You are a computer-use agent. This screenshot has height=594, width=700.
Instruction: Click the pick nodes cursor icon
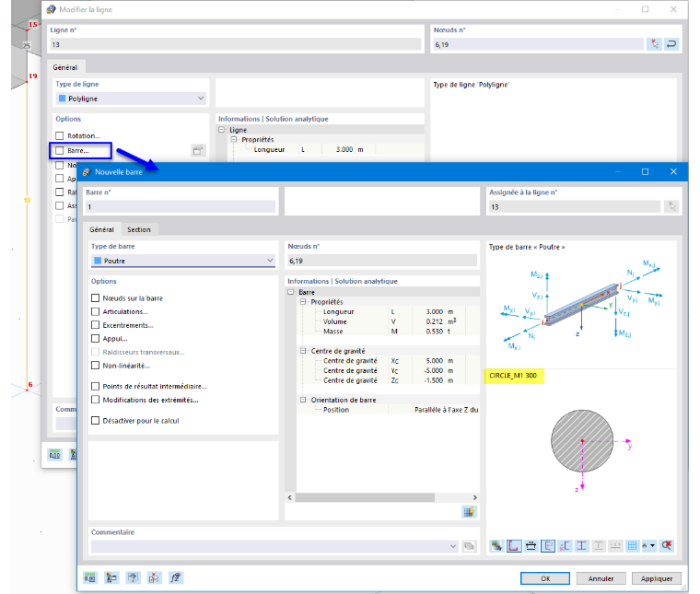pyautogui.click(x=654, y=43)
